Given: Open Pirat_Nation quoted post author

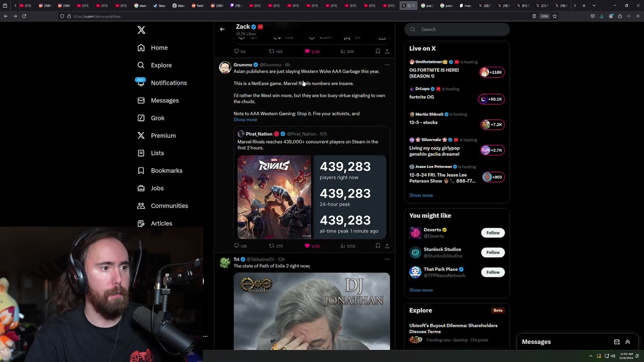Looking at the screenshot, I should click(259, 134).
